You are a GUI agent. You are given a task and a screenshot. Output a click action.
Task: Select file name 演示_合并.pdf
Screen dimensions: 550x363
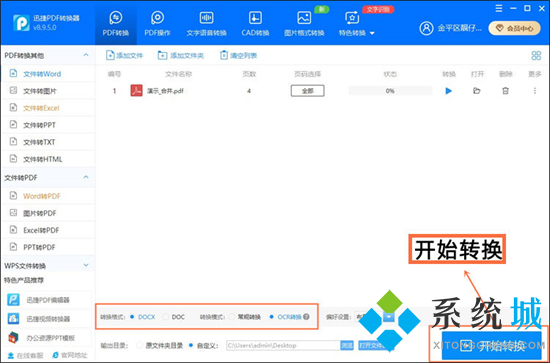165,91
